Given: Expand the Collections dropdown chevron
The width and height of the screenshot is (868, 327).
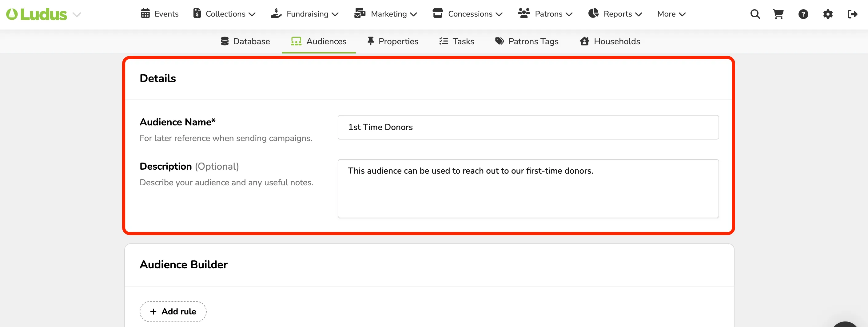Looking at the screenshot, I should click(252, 14).
